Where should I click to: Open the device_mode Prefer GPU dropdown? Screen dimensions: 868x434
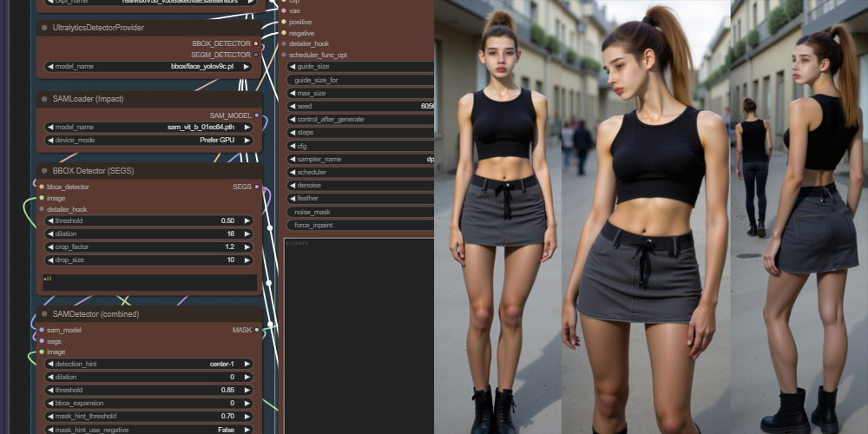148,140
